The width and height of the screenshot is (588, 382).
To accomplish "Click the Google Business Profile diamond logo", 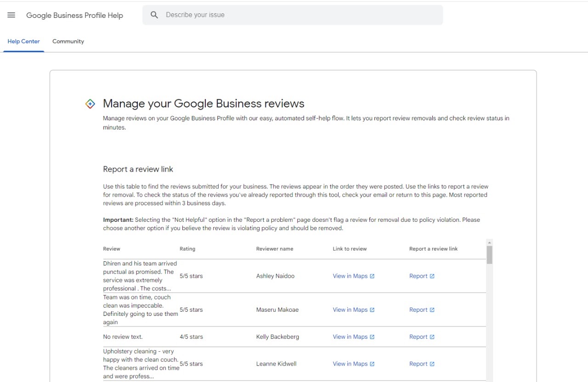I will (90, 104).
